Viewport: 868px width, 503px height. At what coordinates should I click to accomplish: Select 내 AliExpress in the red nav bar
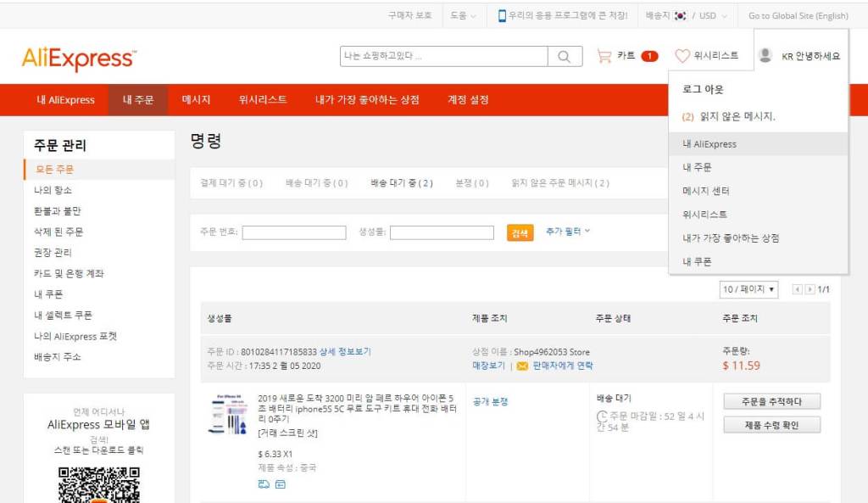pos(65,100)
